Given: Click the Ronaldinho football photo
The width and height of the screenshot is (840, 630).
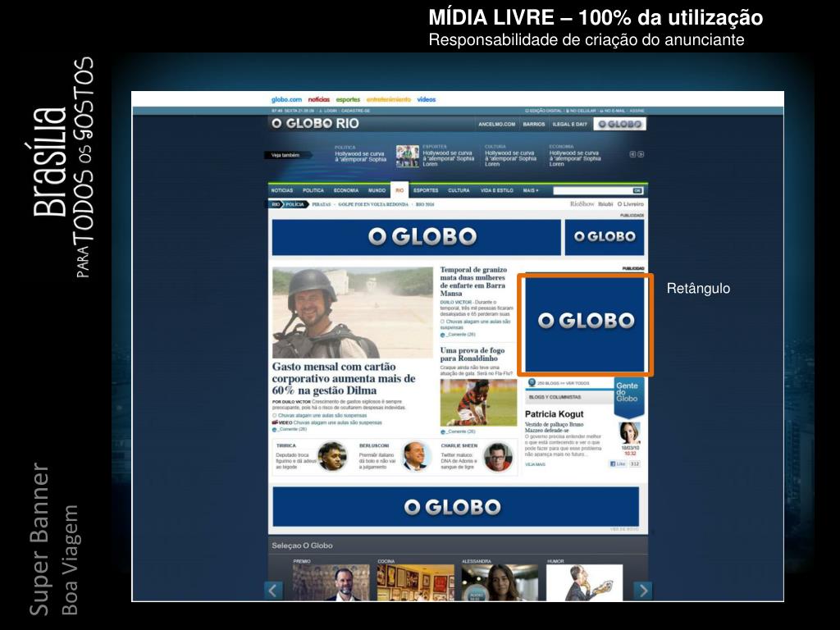Looking at the screenshot, I should (x=478, y=403).
